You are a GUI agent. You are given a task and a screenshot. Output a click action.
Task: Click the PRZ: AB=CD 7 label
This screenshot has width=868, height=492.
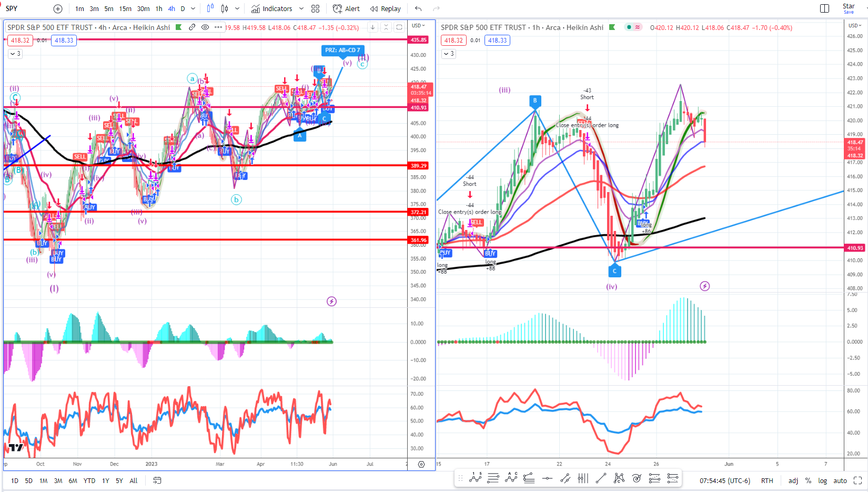tap(342, 51)
